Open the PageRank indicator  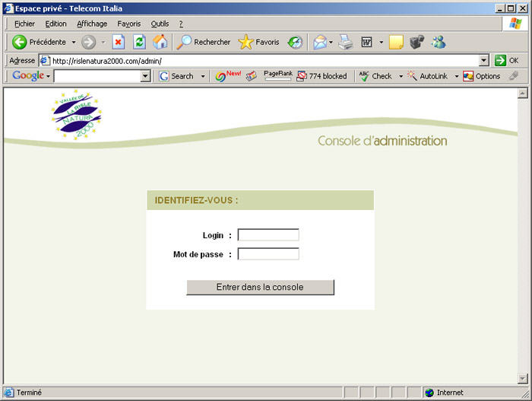[277, 76]
